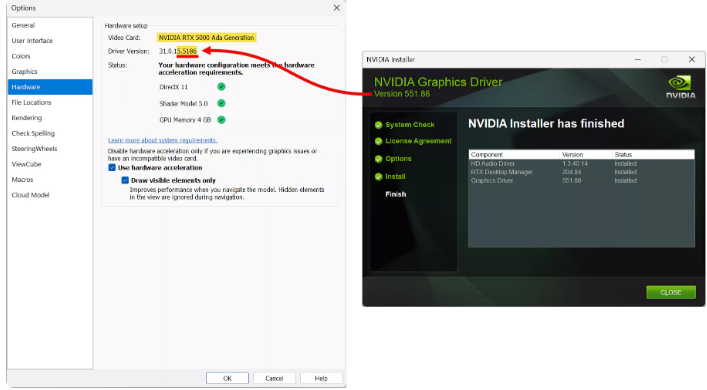
Task: Click Options step check icon in installer
Action: [x=378, y=159]
